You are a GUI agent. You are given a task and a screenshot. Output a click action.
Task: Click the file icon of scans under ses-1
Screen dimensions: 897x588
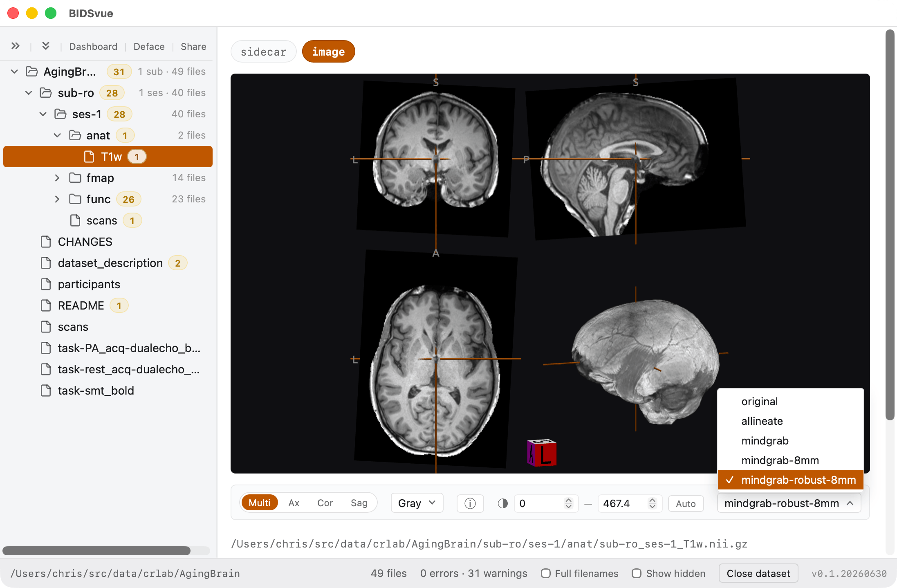tap(75, 220)
